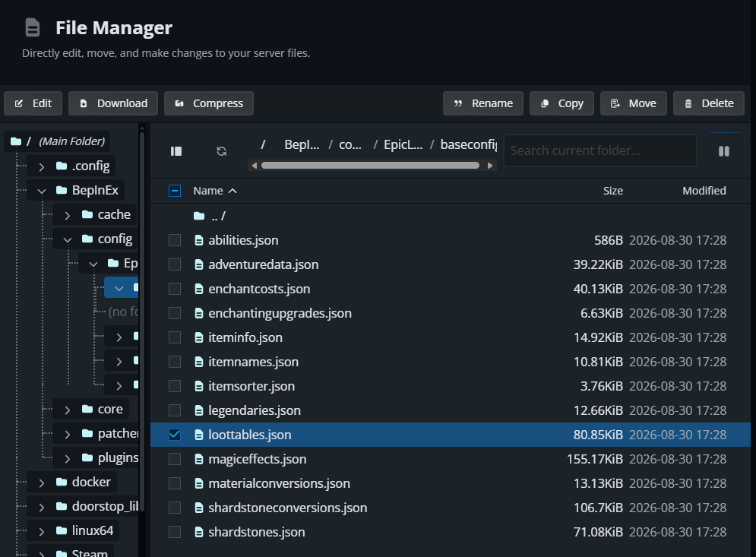Screen dimensions: 756x557
Task: Expand the .config folder in the tree
Action: 42,167
